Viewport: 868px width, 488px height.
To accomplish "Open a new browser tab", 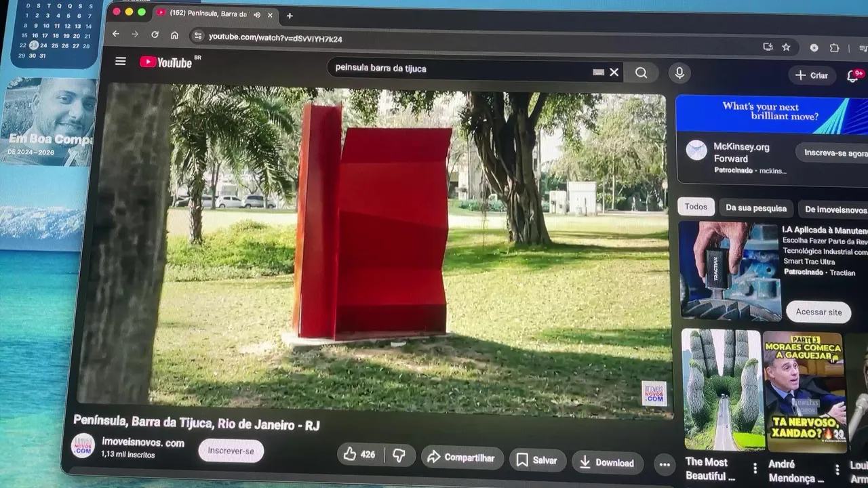I will click(290, 16).
